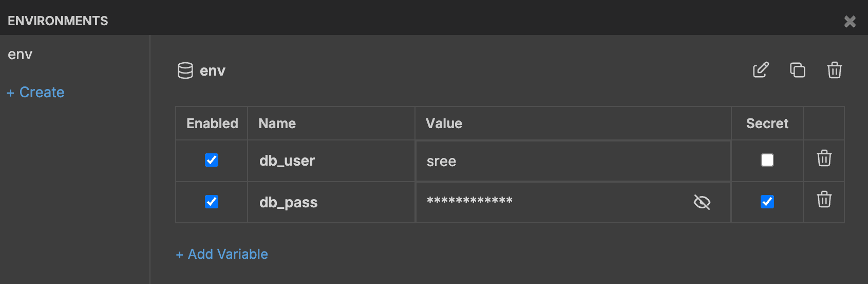
Task: Click the rename environment pencil icon
Action: (761, 70)
